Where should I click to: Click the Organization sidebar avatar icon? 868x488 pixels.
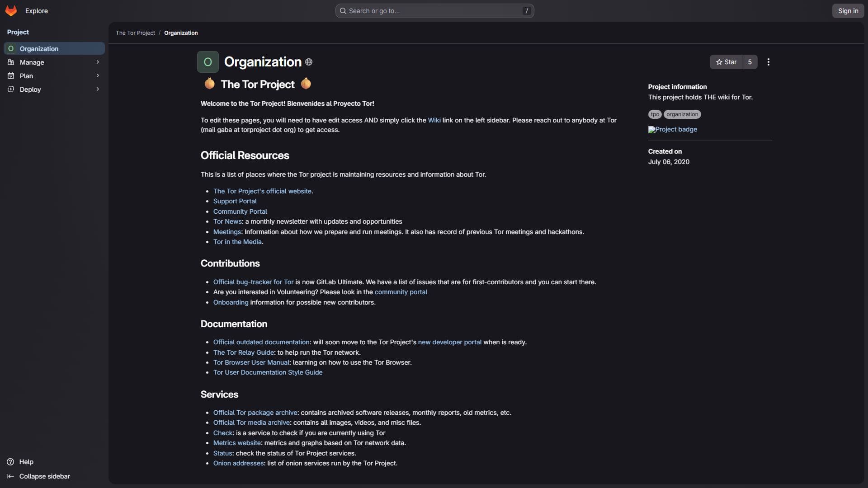(11, 48)
